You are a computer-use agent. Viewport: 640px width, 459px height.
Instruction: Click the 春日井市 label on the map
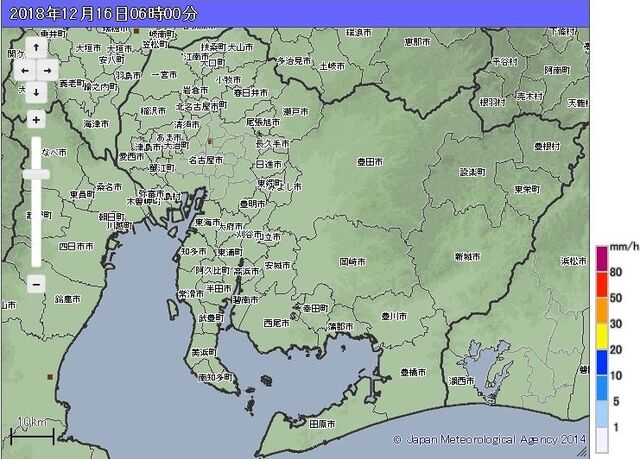(251, 93)
